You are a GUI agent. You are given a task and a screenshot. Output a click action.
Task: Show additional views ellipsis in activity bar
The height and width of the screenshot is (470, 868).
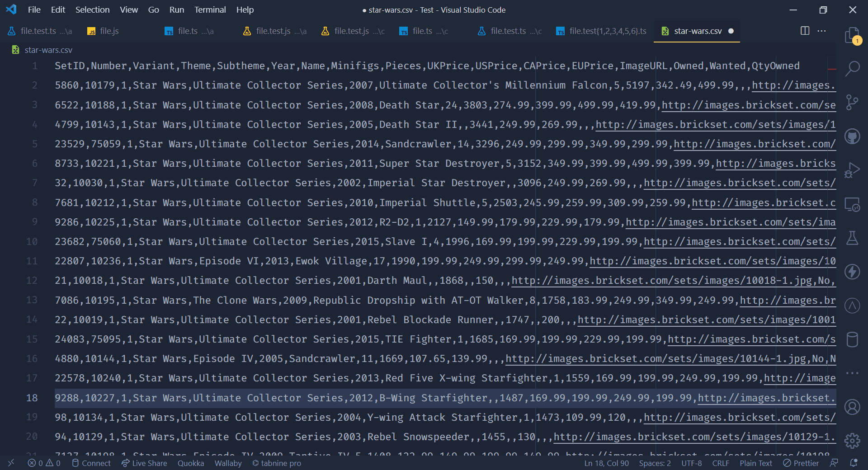[x=852, y=373]
